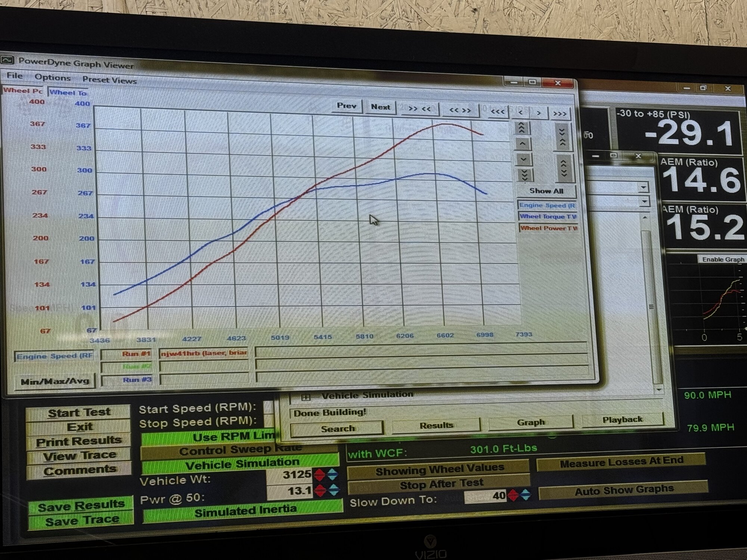The image size is (747, 560).
Task: Click the PowerDyne Graph Viewer title icon
Action: pyautogui.click(x=7, y=60)
